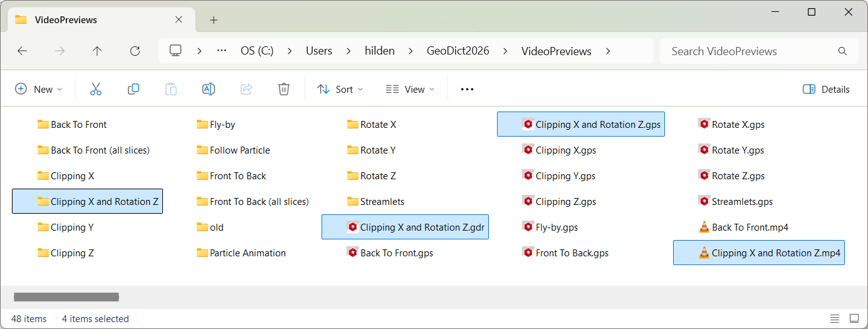Refresh the VideoPreviews folder
Screen dimensions: 868x329
click(135, 51)
